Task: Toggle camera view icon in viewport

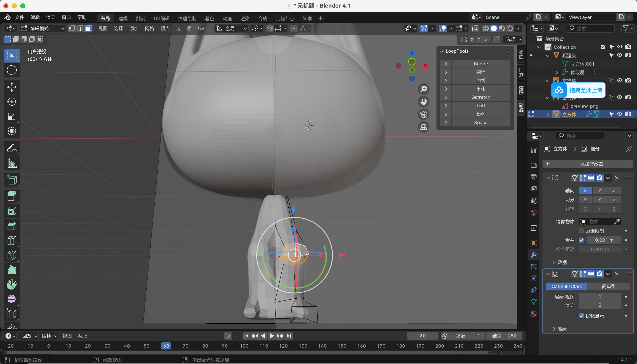Action: click(423, 114)
